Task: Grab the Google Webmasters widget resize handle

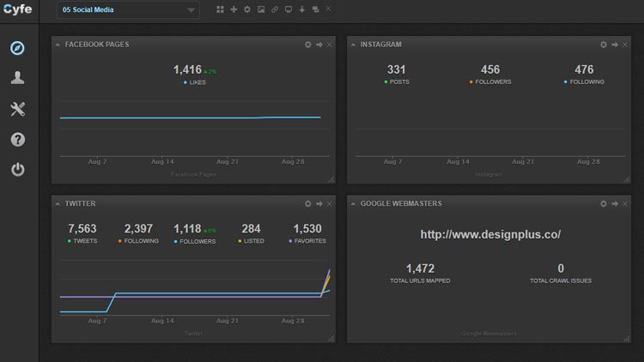Action: point(626,338)
